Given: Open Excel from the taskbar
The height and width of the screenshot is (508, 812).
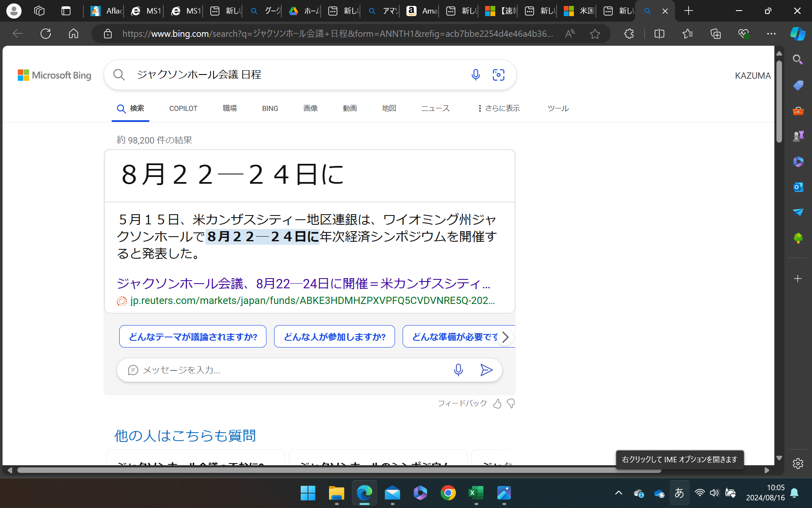Looking at the screenshot, I should pyautogui.click(x=476, y=493).
